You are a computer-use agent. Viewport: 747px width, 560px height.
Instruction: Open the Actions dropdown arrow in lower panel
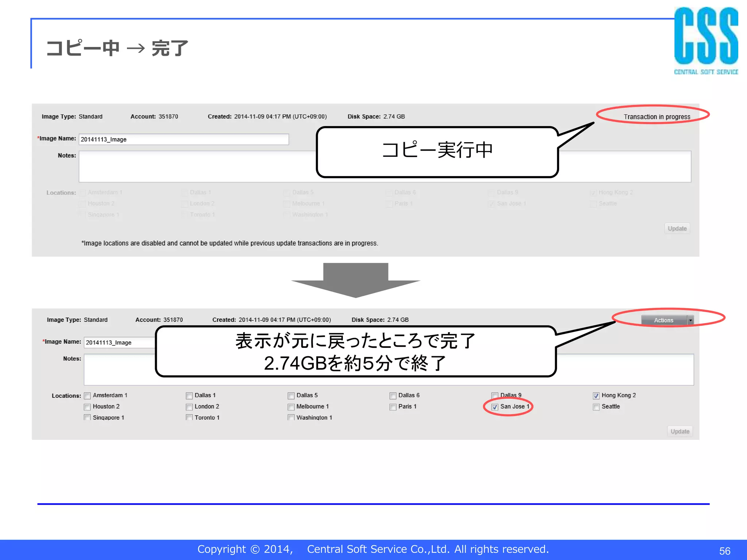[690, 320]
